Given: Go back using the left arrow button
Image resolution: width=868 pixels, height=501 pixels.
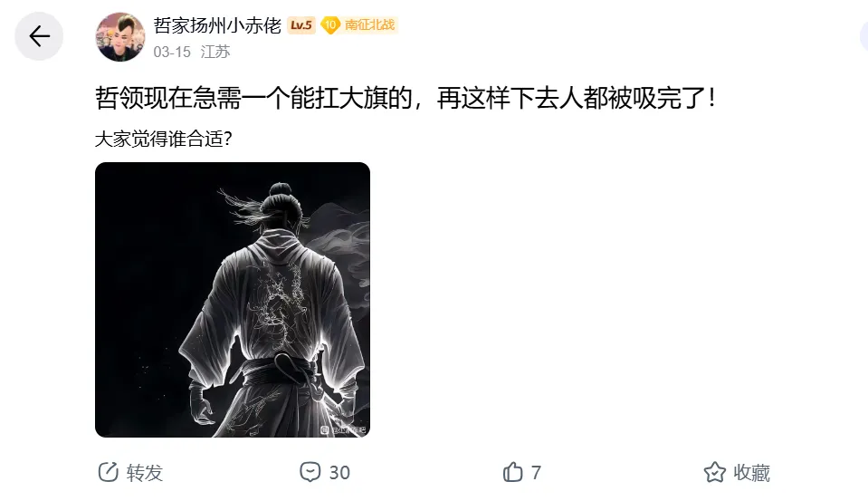Looking at the screenshot, I should pyautogui.click(x=39, y=36).
